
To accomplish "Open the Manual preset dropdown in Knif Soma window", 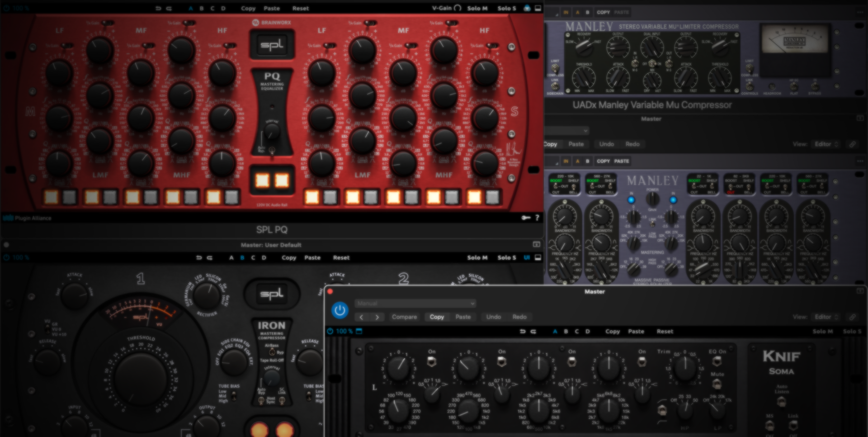I will point(415,303).
